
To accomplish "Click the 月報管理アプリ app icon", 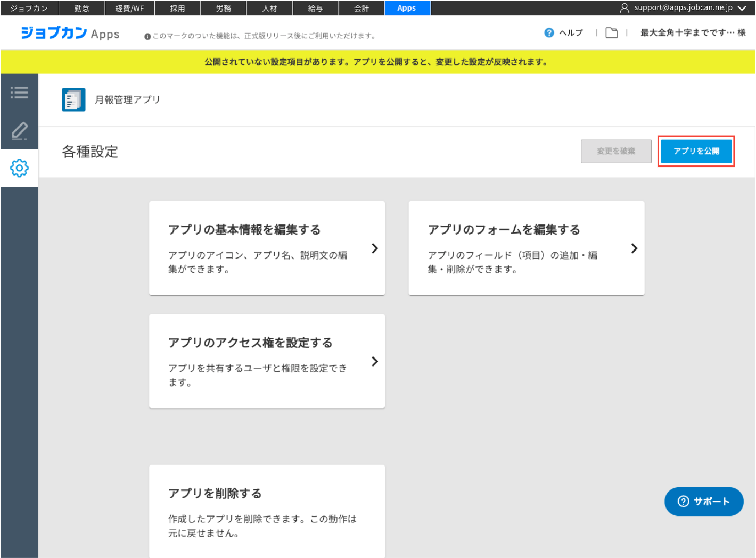I will [x=73, y=99].
